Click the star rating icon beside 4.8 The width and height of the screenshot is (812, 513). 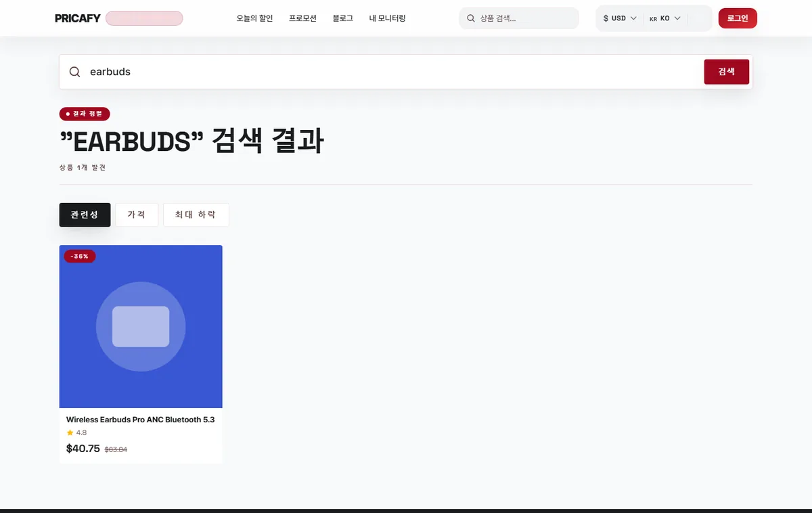tap(70, 432)
